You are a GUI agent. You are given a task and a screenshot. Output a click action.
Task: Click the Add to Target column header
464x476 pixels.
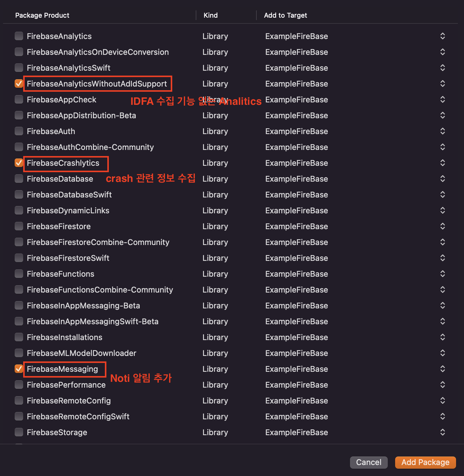285,15
